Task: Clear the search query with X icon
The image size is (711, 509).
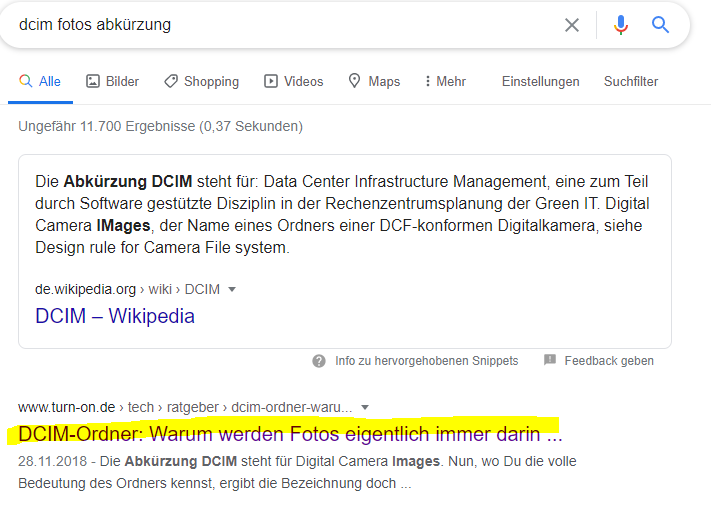Action: point(572,25)
